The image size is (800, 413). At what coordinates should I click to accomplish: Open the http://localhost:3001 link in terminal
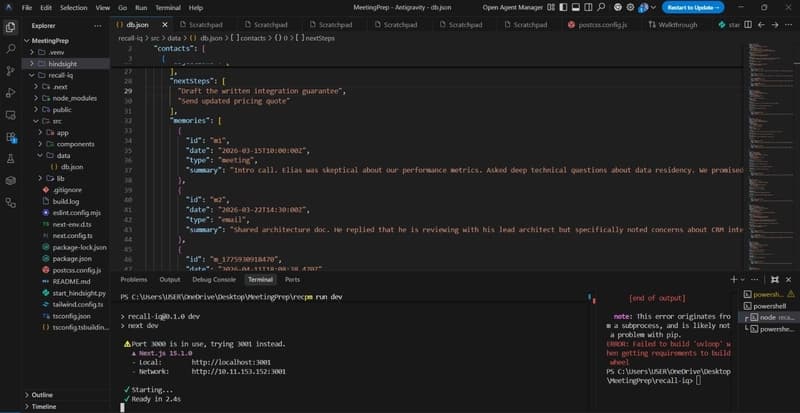coord(231,362)
